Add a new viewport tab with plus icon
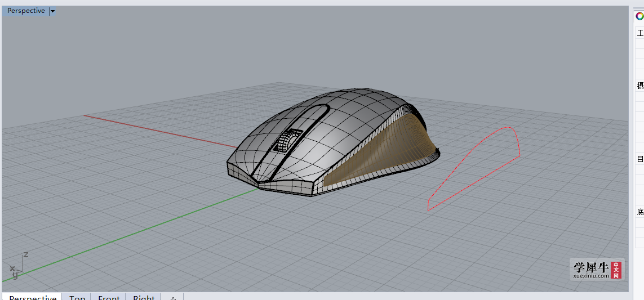Image resolution: width=644 pixels, height=300 pixels. tap(173, 298)
